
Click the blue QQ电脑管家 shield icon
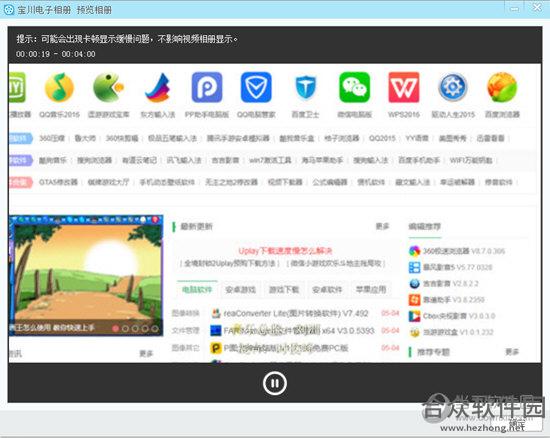tap(256, 87)
